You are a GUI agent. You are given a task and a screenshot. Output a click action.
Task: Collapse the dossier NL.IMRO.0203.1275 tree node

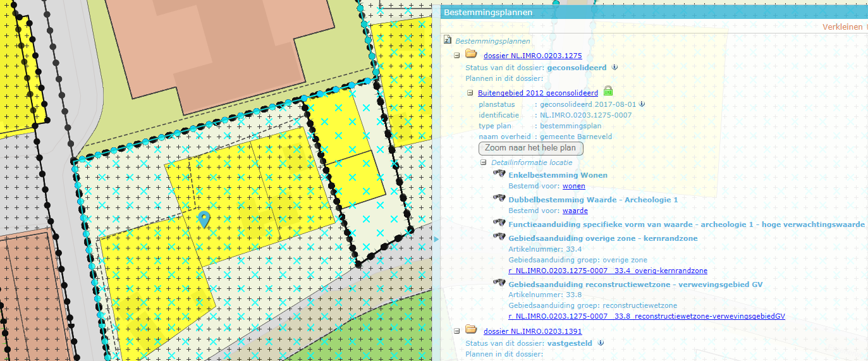tap(457, 56)
